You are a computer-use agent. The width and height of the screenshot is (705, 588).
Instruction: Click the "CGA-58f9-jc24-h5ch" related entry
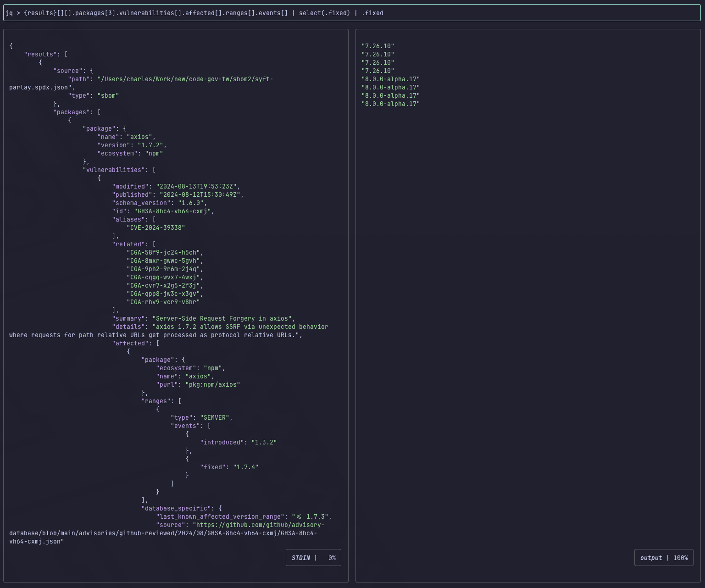pyautogui.click(x=163, y=252)
